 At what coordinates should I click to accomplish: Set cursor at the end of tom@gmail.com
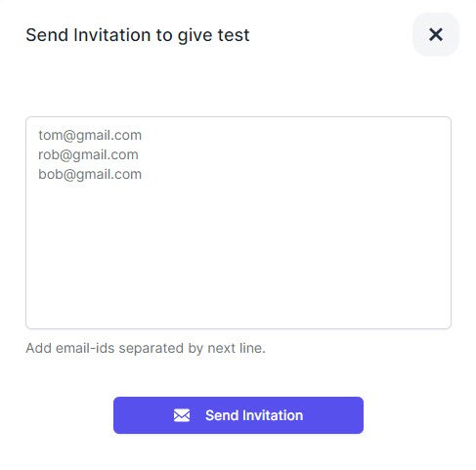(x=142, y=135)
